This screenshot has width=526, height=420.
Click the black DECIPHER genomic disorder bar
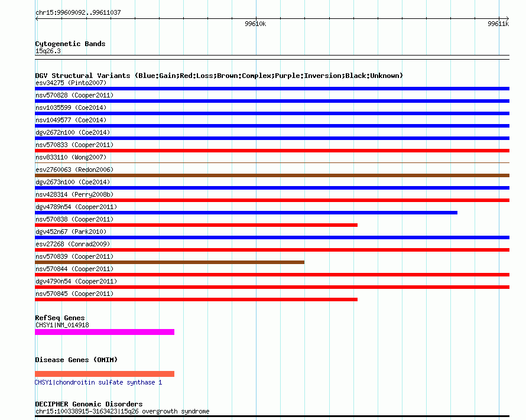click(272, 416)
